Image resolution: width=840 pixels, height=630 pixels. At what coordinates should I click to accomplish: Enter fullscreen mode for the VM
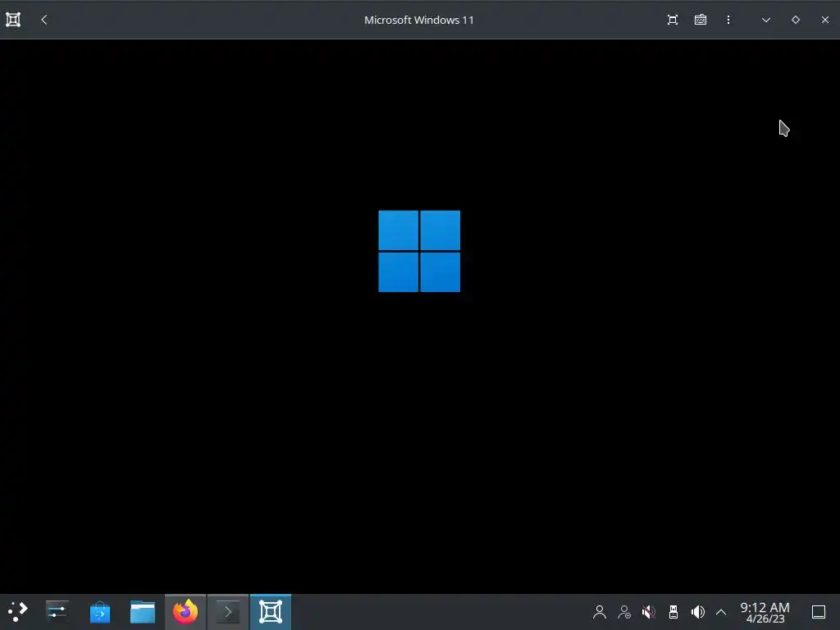pyautogui.click(x=673, y=20)
